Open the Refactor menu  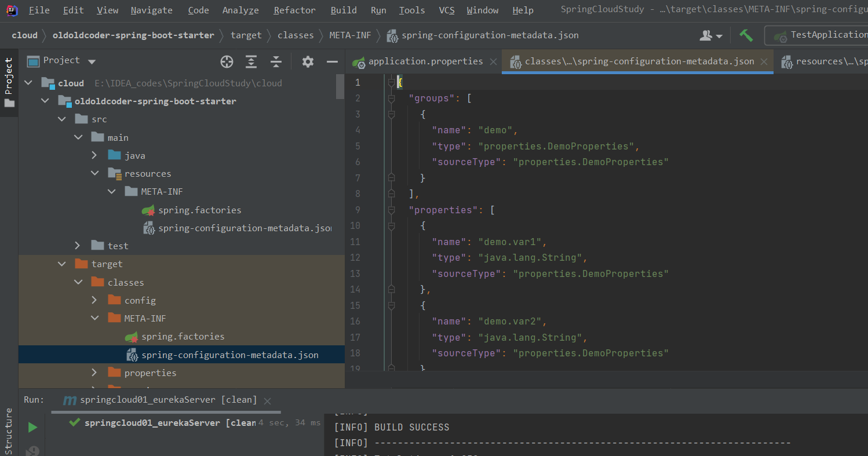click(x=294, y=10)
